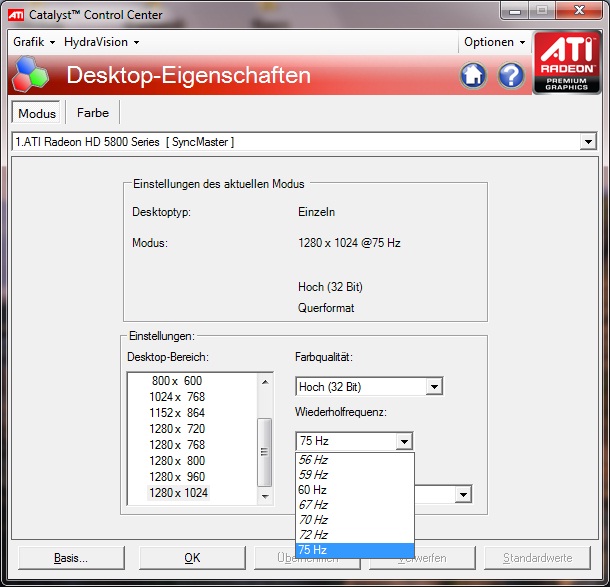610x587 pixels.
Task: Select 800 x 600 resolution
Action: point(177,380)
